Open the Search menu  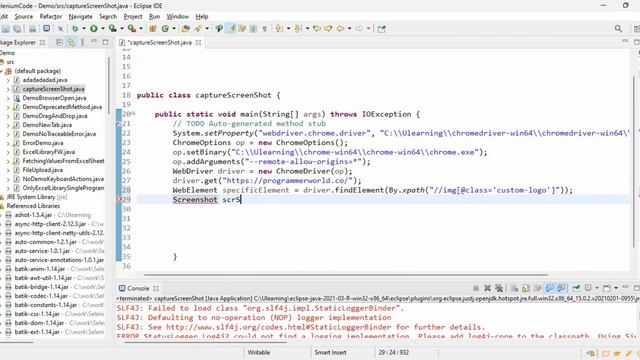click(x=108, y=17)
